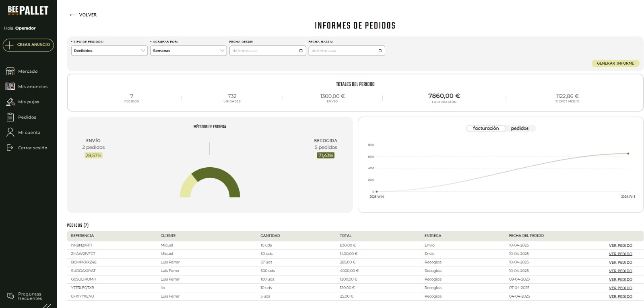Open calendar picker in Fecha desde field
Image resolution: width=644 pixels, height=308 pixels.
tap(301, 51)
